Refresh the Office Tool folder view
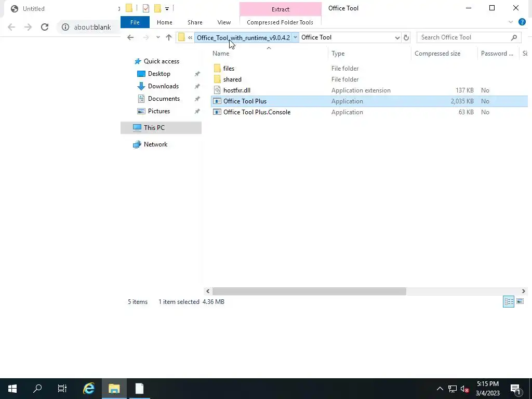The image size is (532, 399). coord(406,37)
